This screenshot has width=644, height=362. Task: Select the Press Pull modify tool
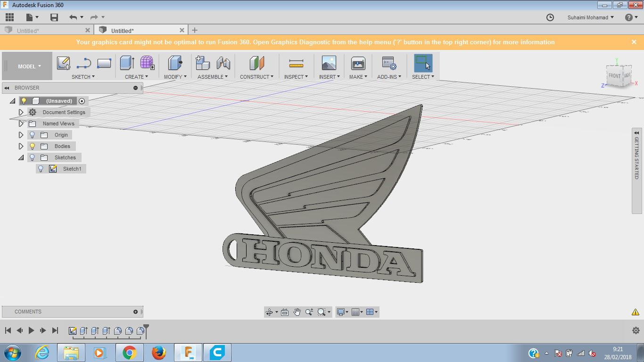(175, 63)
